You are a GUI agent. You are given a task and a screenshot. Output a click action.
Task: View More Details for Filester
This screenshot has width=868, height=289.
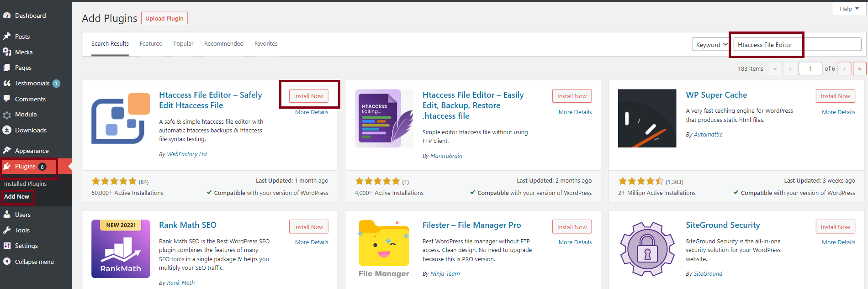[x=575, y=242]
